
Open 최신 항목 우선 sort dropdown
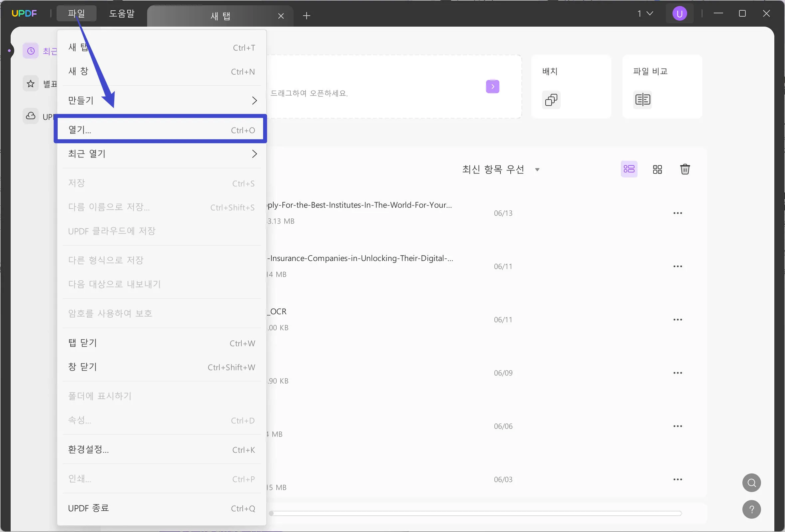501,169
